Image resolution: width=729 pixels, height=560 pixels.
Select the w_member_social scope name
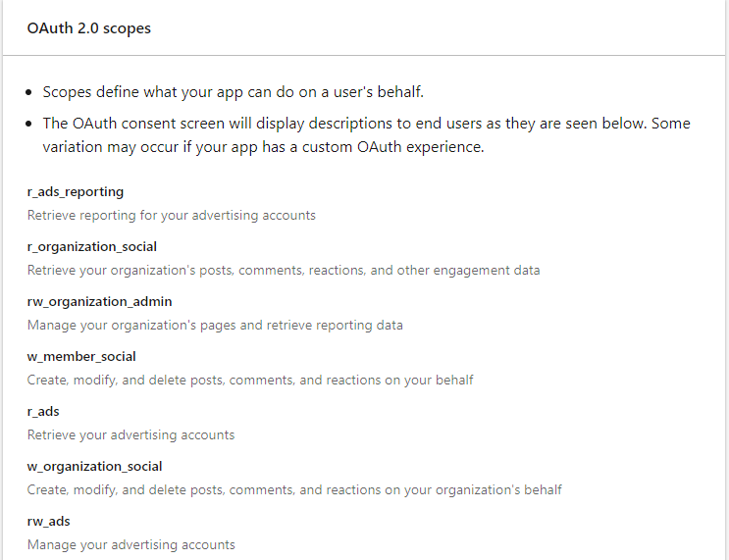81,356
